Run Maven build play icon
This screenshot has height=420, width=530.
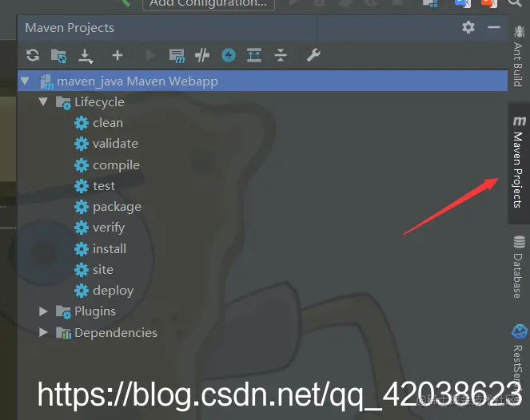[150, 55]
